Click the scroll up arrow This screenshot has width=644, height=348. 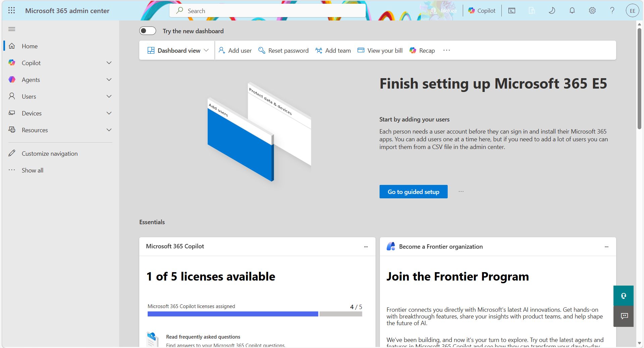pos(639,24)
